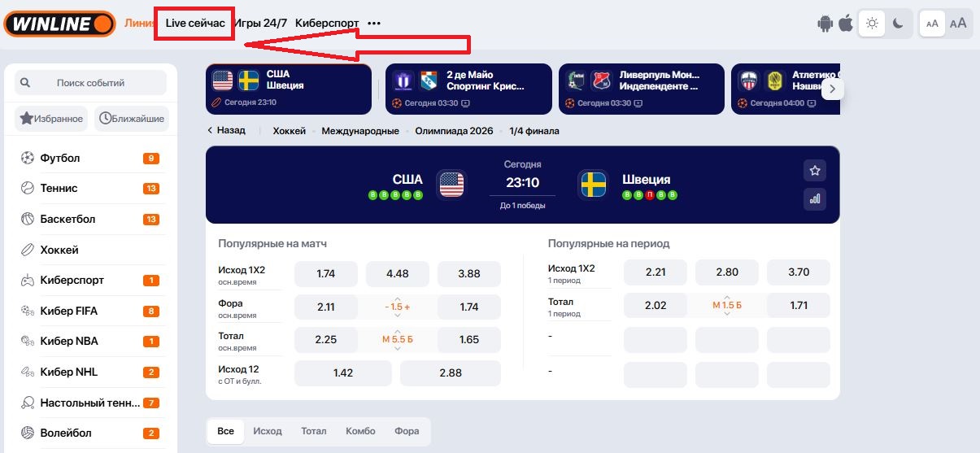
Task: Open the Live сейчас tab
Action: pos(195,24)
